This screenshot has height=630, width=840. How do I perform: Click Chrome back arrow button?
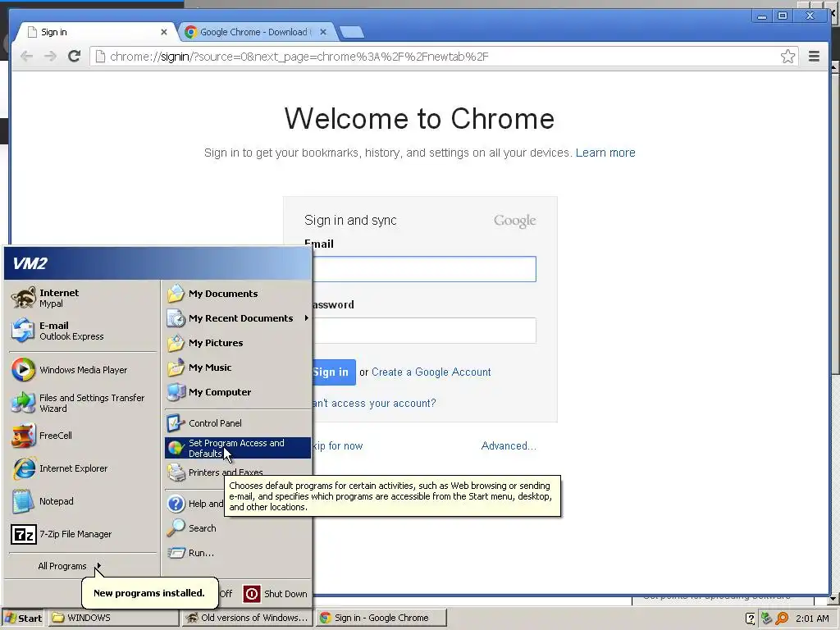pyautogui.click(x=26, y=57)
